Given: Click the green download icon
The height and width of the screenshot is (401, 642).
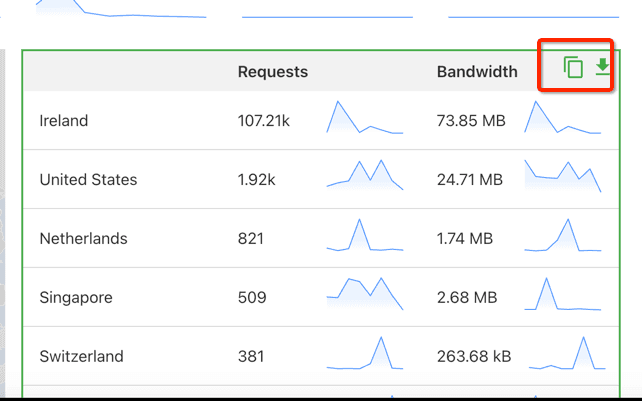Looking at the screenshot, I should (602, 67).
